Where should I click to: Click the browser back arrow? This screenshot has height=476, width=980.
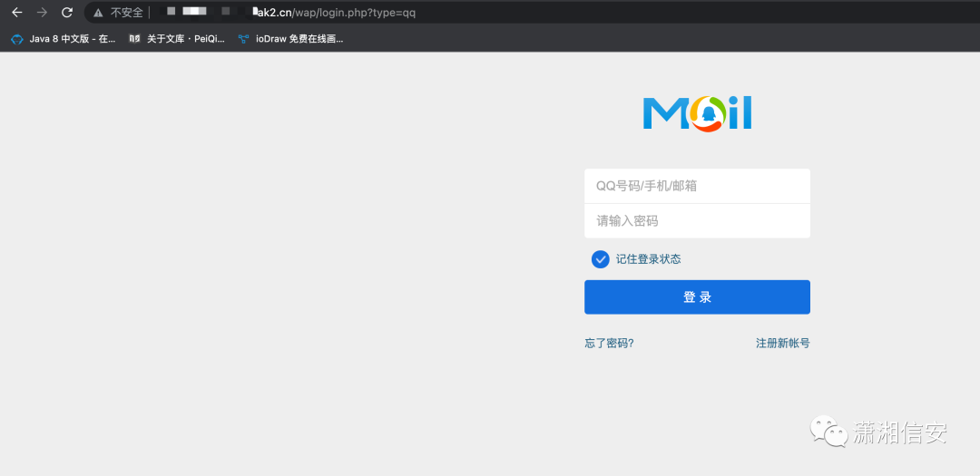[x=17, y=13]
